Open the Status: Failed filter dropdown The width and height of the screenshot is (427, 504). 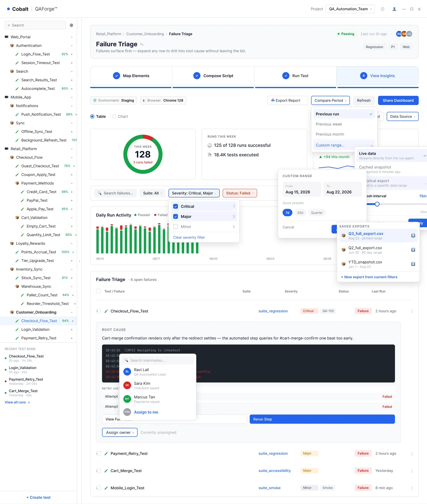pyautogui.click(x=240, y=193)
